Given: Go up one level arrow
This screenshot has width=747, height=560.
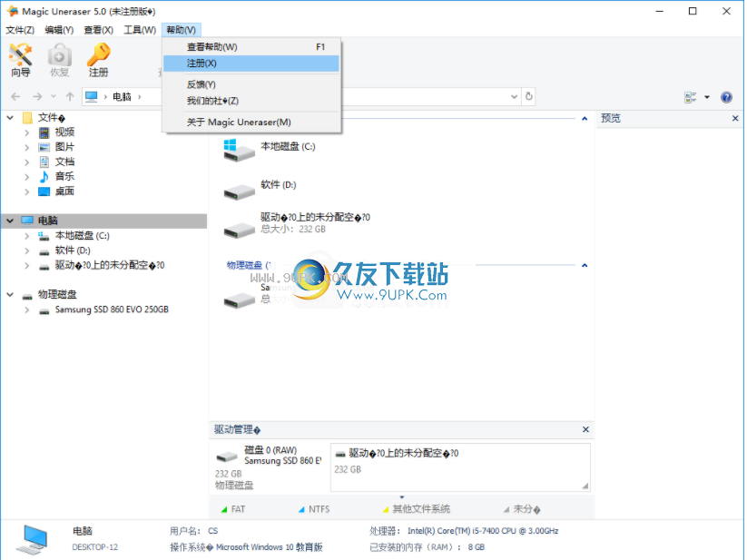Looking at the screenshot, I should tap(70, 97).
